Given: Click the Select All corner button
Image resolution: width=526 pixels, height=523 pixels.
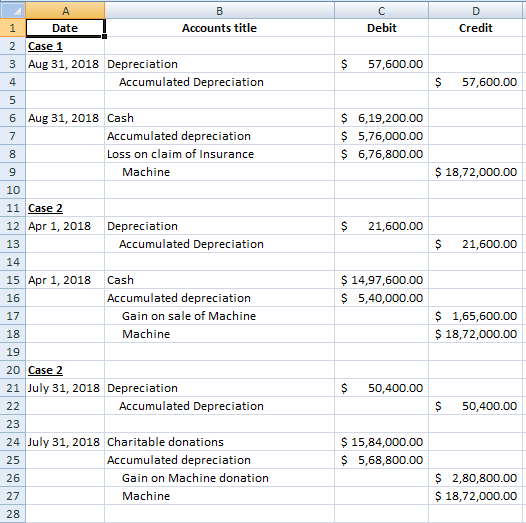Looking at the screenshot, I should coord(12,10).
